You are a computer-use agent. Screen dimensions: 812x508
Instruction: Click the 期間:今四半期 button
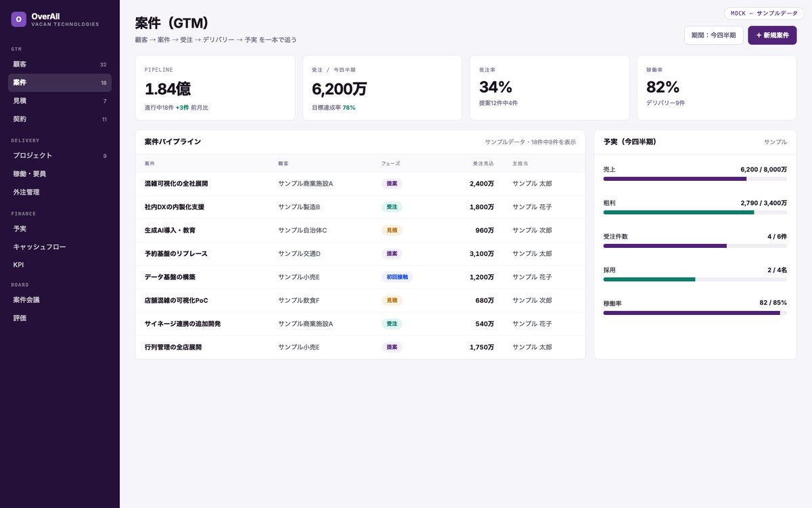pos(713,35)
